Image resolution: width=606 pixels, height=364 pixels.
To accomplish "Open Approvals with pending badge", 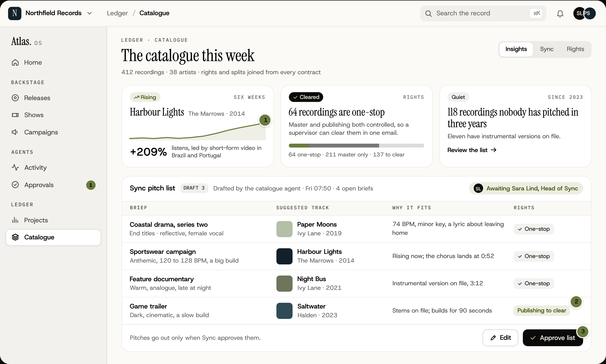I will click(53, 185).
